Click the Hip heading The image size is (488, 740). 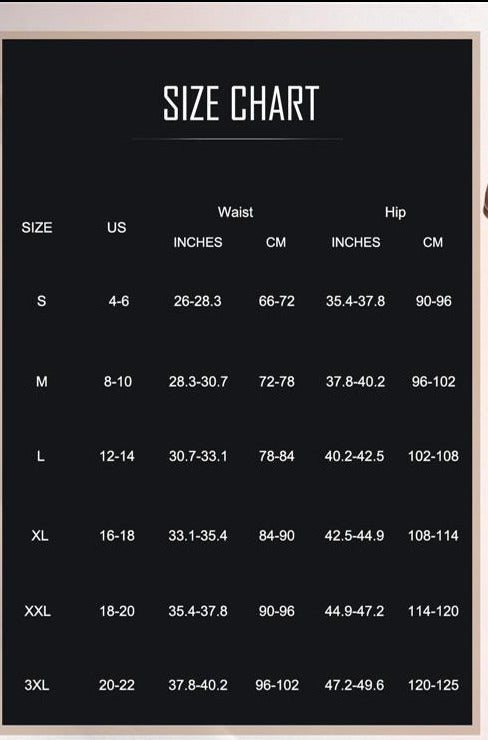pos(395,212)
